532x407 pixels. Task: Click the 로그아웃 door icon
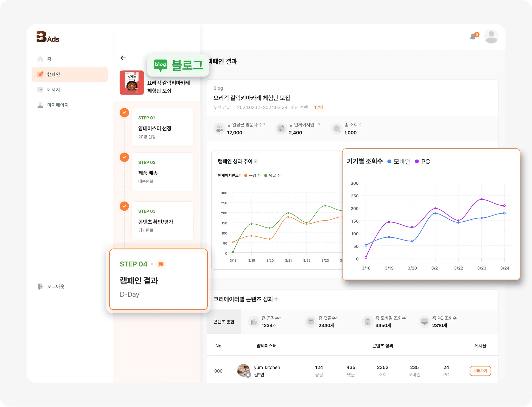(40, 286)
